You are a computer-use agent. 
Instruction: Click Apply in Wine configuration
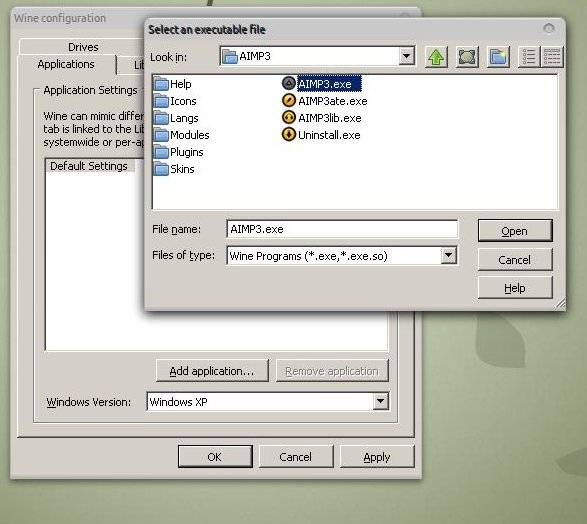coord(377,457)
